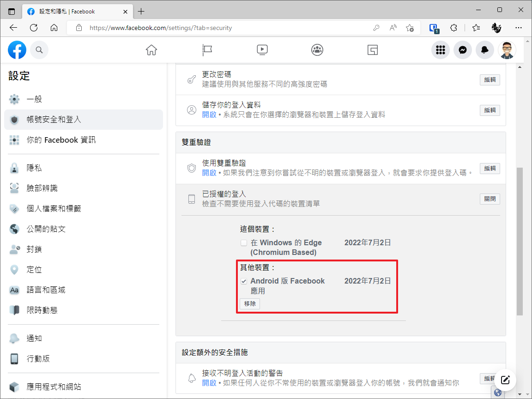Check the 在 Windows 的 Edge device checkbox

click(x=244, y=243)
